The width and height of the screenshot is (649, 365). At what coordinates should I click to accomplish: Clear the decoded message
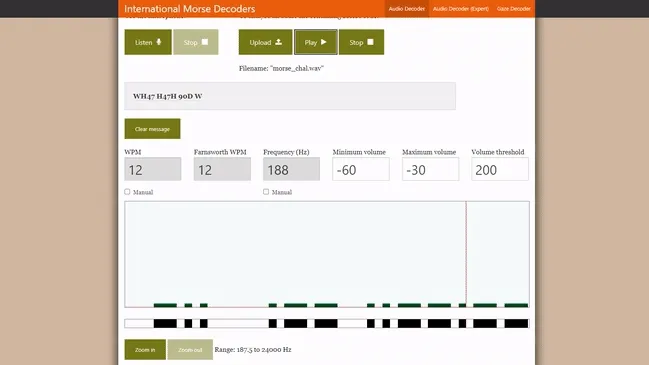(152, 129)
